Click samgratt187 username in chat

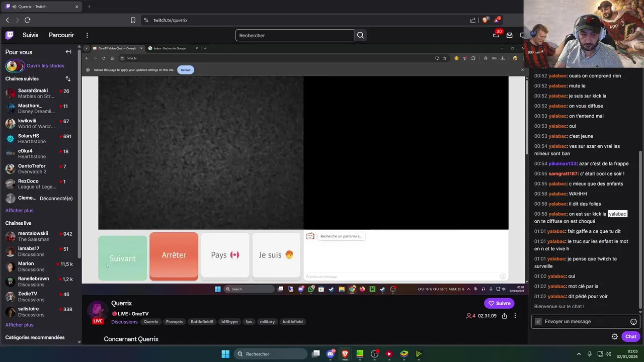[x=563, y=174]
